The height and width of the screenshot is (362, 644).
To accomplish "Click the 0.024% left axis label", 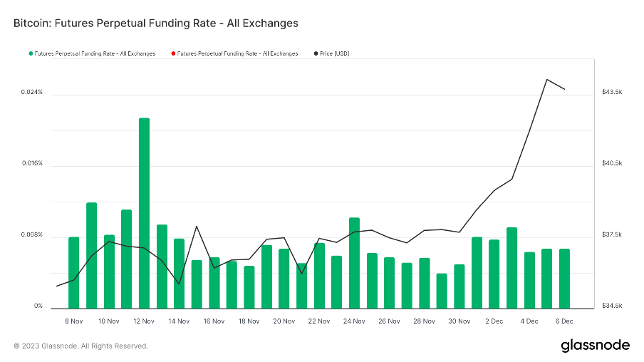I will coord(31,93).
